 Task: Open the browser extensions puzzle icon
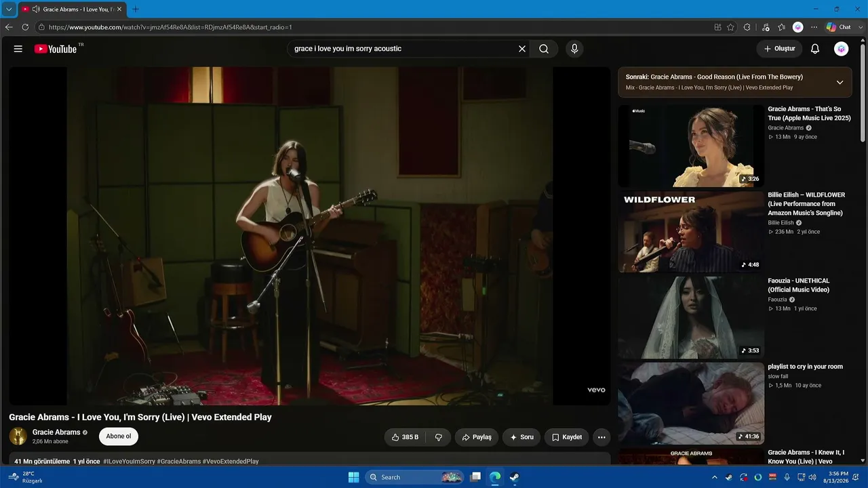point(747,27)
